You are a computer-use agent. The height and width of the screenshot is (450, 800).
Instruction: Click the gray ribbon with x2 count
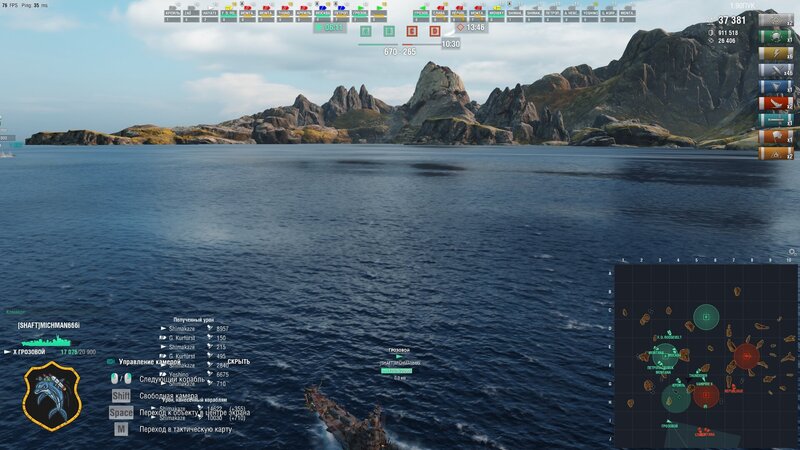(x=776, y=20)
